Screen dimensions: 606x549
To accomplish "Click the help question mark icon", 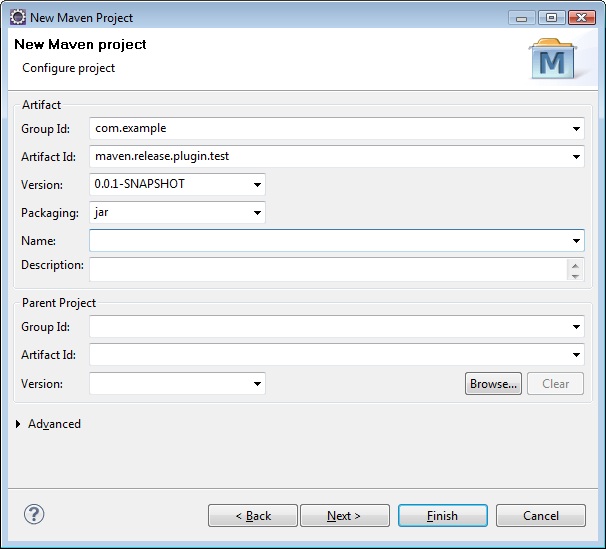I will click(34, 514).
